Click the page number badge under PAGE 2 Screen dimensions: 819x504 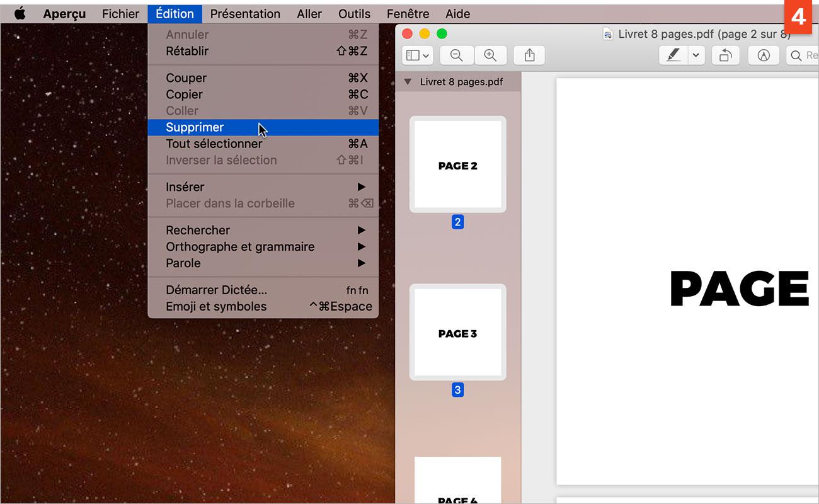[x=457, y=222]
